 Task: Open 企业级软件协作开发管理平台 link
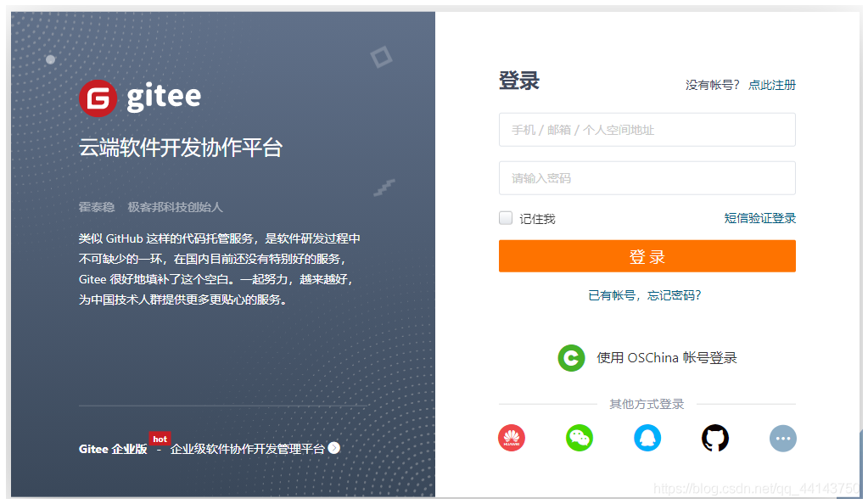point(248,449)
